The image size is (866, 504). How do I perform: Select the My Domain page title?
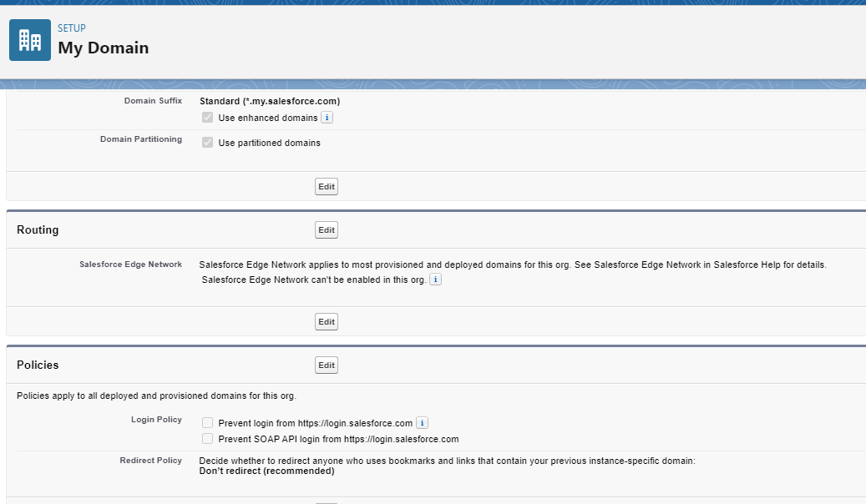click(104, 48)
